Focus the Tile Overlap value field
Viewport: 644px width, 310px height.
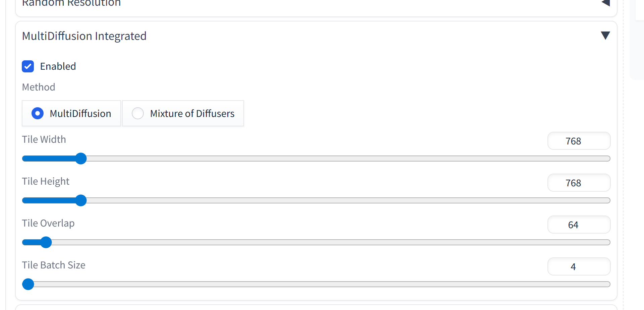pyautogui.click(x=579, y=225)
